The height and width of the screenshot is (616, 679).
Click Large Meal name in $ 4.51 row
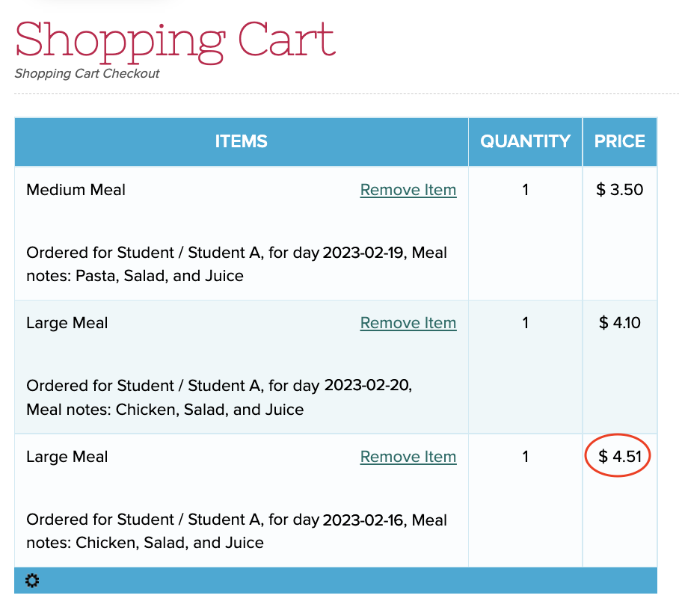(67, 457)
